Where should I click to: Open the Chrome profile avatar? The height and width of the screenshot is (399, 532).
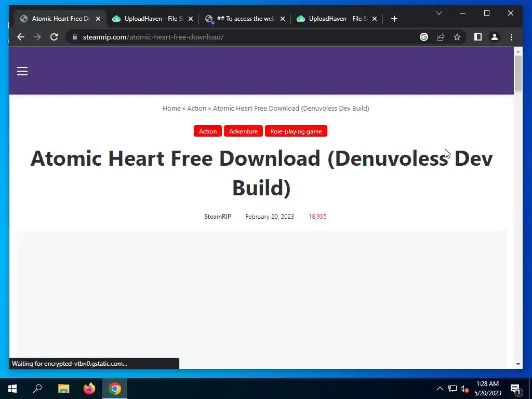coord(495,37)
